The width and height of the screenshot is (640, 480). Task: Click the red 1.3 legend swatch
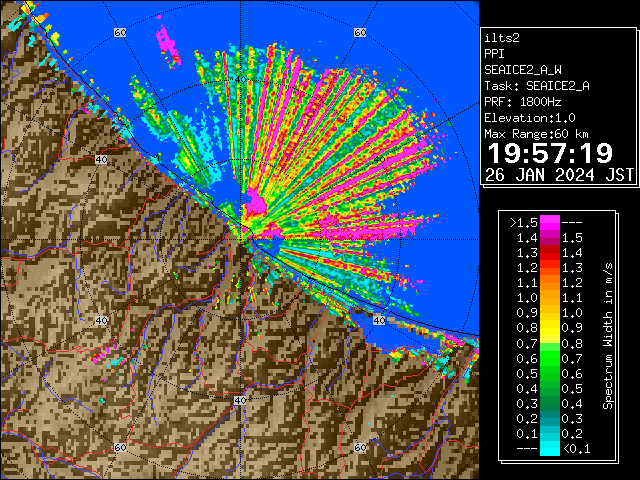(550, 260)
